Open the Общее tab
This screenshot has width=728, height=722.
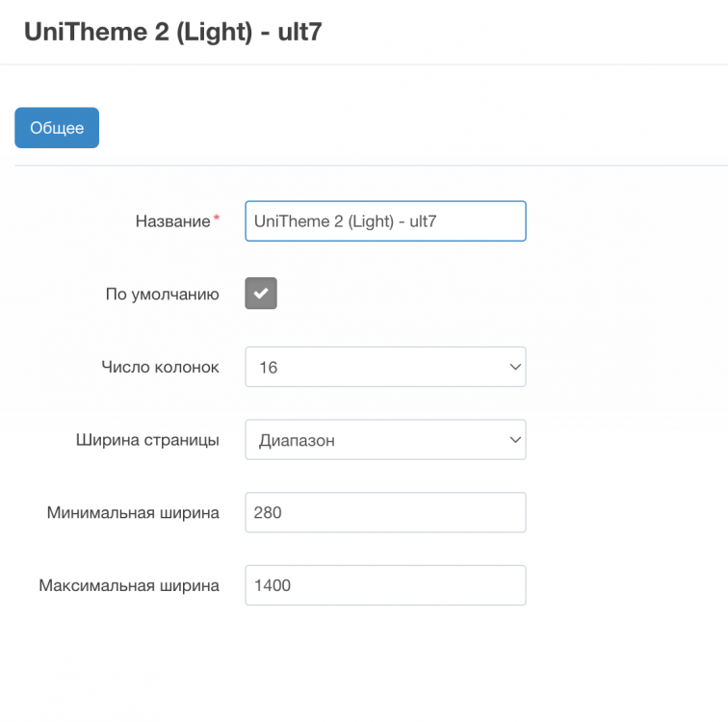[57, 128]
